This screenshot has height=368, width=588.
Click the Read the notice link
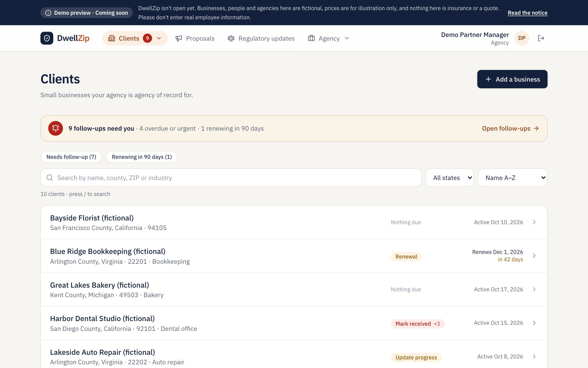pos(527,13)
